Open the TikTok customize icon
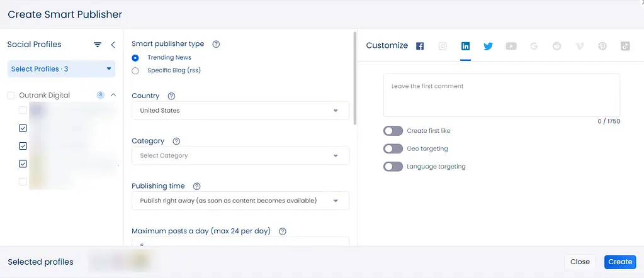The width and height of the screenshot is (644, 278). 625,46
